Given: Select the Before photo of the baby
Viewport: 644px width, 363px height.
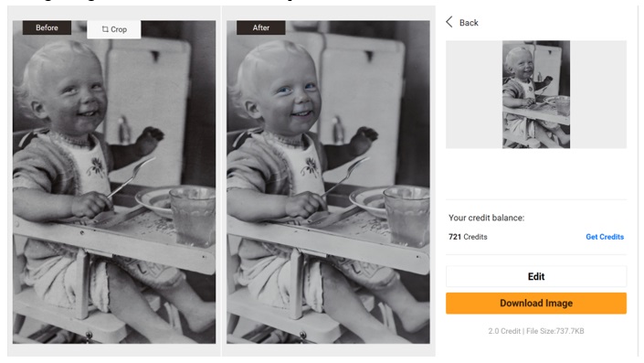Looking at the screenshot, I should pyautogui.click(x=114, y=182).
